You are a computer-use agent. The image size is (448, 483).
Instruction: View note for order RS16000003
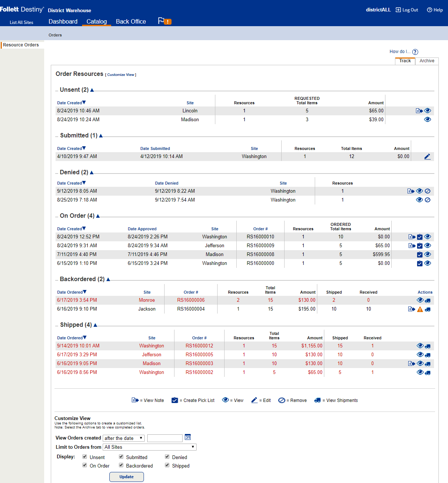pyautogui.click(x=412, y=364)
